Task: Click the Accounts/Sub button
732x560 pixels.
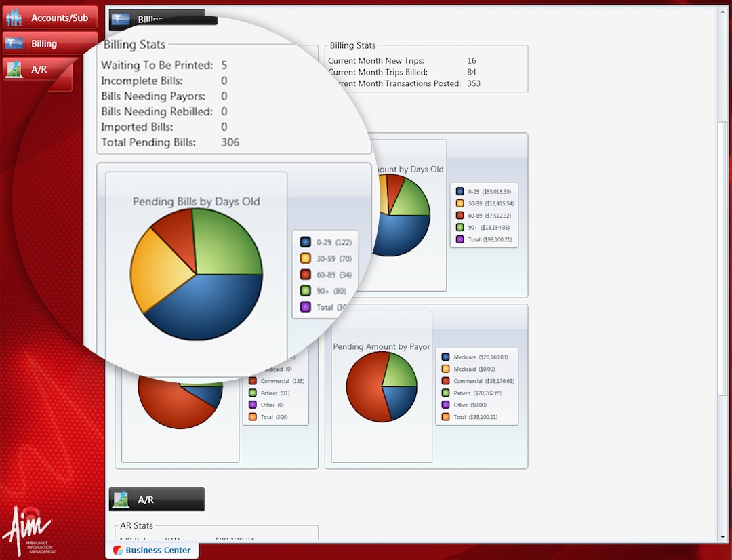Action: (x=50, y=16)
